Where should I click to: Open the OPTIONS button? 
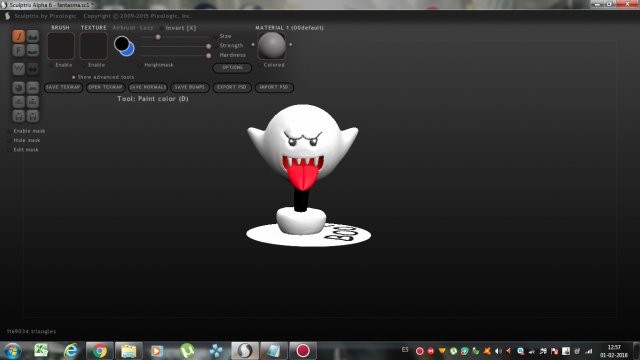pyautogui.click(x=232, y=68)
